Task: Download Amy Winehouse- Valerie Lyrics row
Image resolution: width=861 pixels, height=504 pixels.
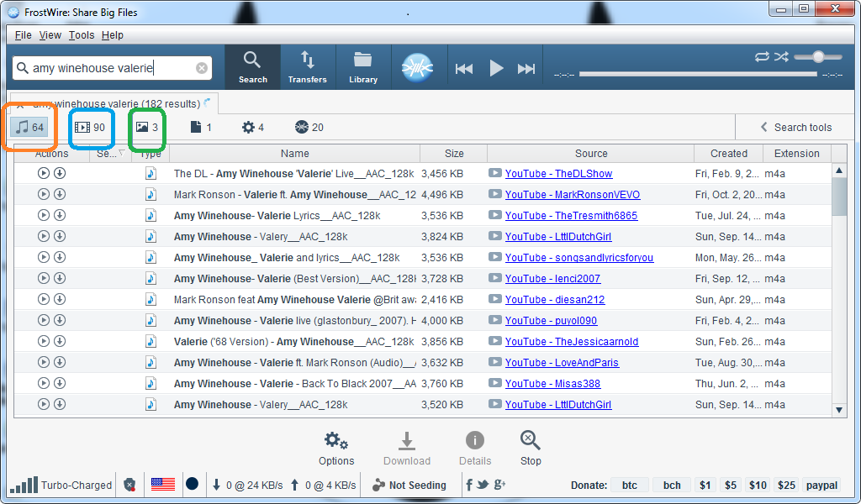Action: coord(60,215)
